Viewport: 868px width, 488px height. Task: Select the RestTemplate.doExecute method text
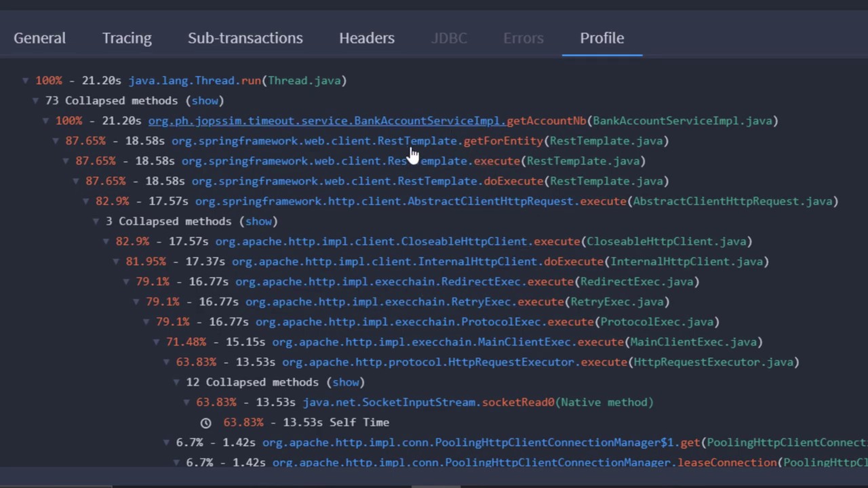pyautogui.click(x=368, y=181)
